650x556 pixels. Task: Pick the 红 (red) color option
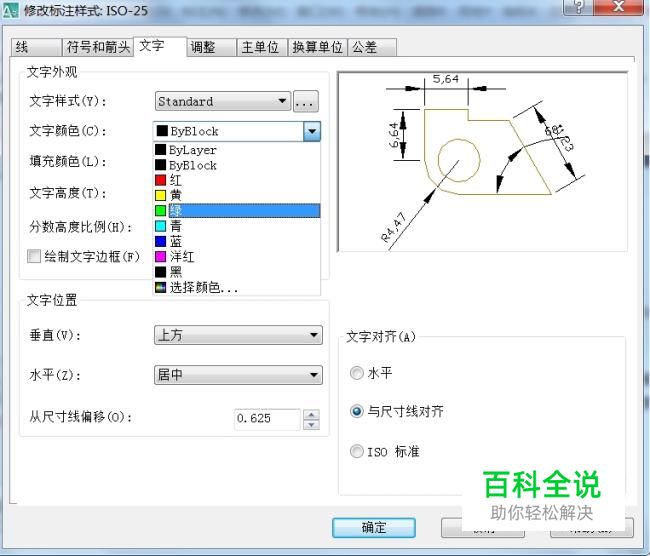coord(237,180)
